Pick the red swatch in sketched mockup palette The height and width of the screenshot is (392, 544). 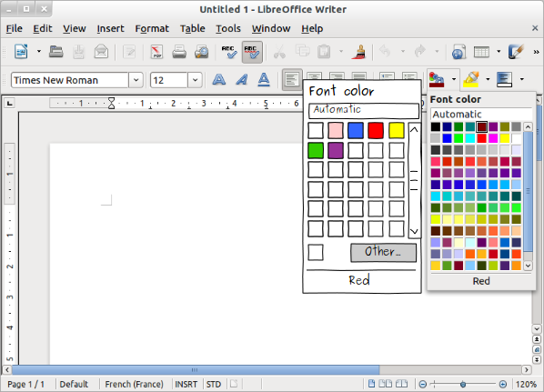point(376,130)
